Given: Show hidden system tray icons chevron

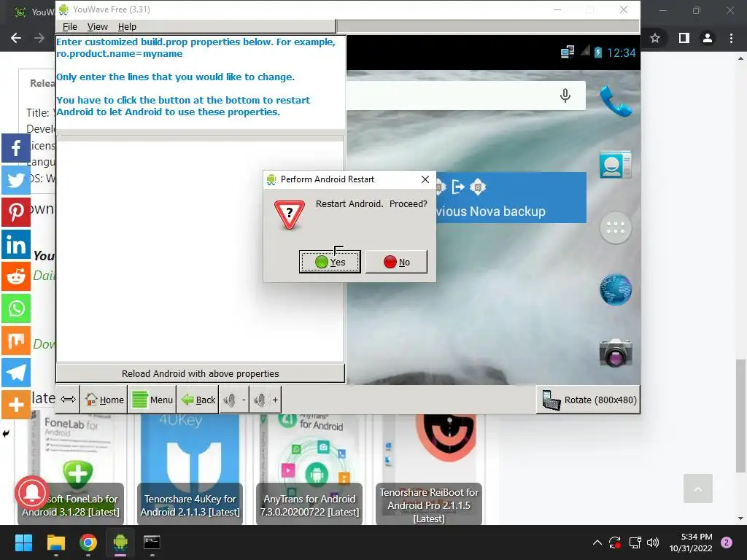Looking at the screenshot, I should (x=597, y=542).
